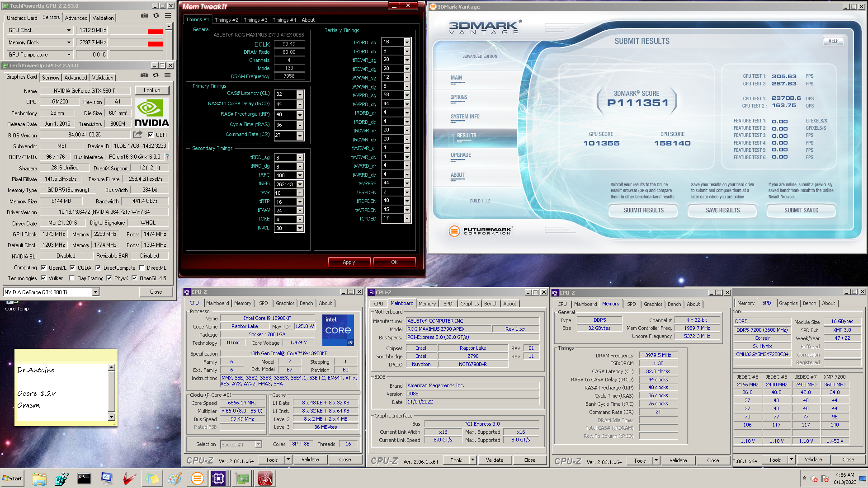868x488 pixels.
Task: Click the GPU Clock red sensor graph bar
Action: [155, 32]
